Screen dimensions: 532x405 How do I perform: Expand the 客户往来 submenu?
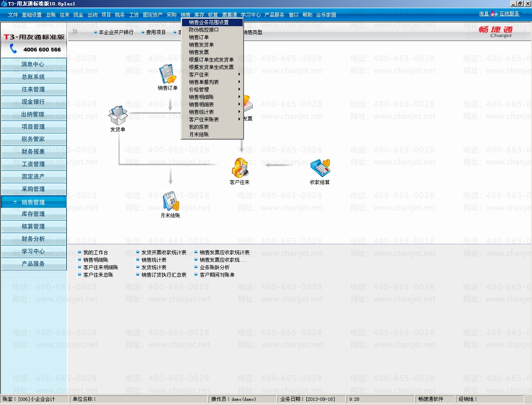tap(212, 75)
